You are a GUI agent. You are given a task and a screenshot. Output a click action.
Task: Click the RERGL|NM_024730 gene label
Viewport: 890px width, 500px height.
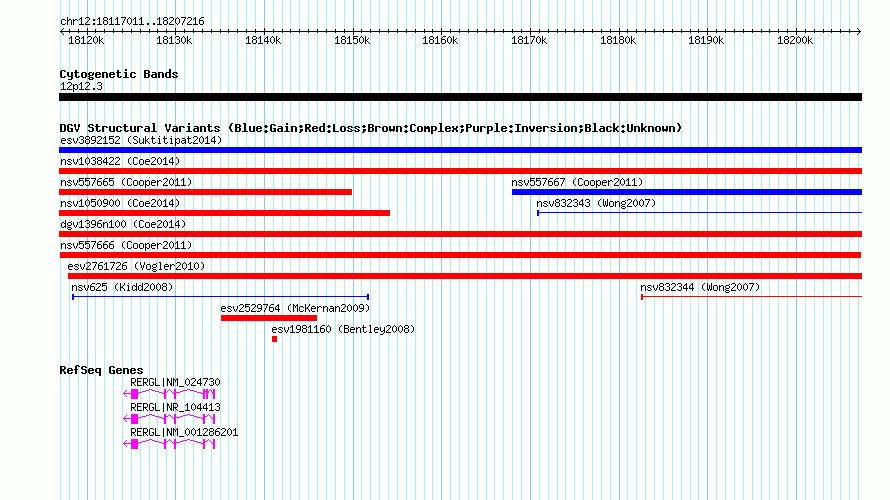[175, 383]
